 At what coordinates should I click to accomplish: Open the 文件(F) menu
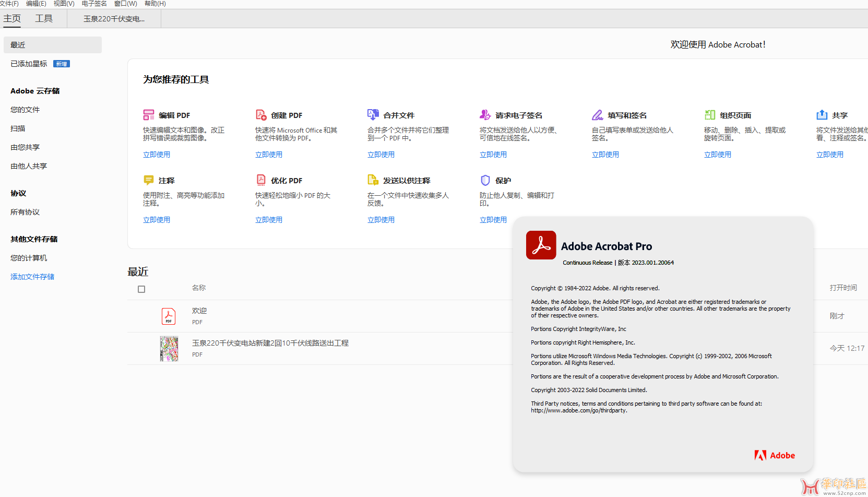coord(9,4)
